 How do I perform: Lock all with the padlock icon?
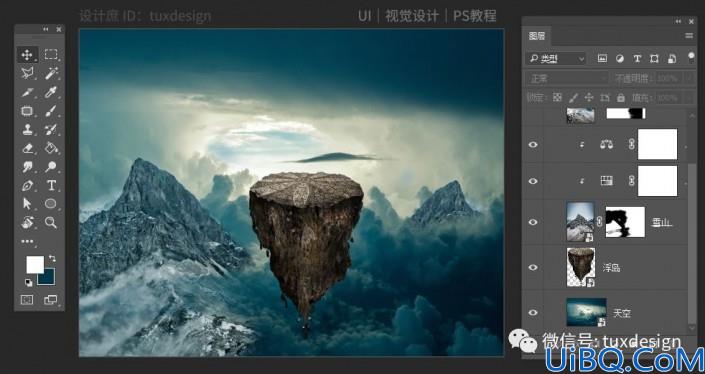tap(621, 98)
